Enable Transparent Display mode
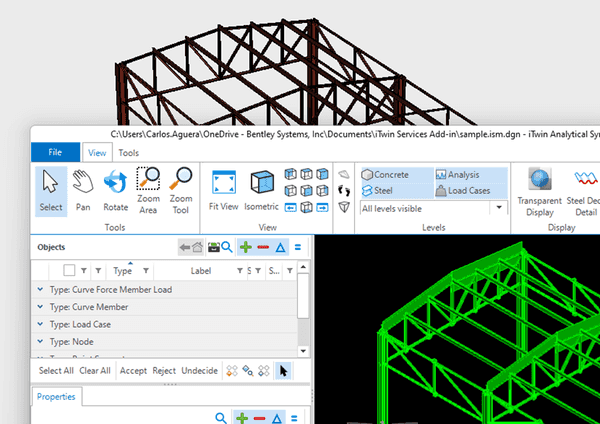Image resolution: width=600 pixels, height=424 pixels. click(540, 190)
